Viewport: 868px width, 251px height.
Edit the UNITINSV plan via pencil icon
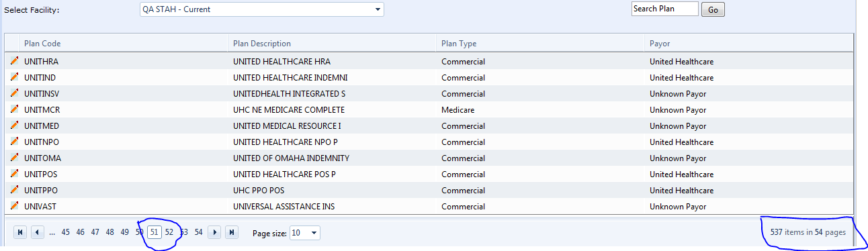point(14,93)
